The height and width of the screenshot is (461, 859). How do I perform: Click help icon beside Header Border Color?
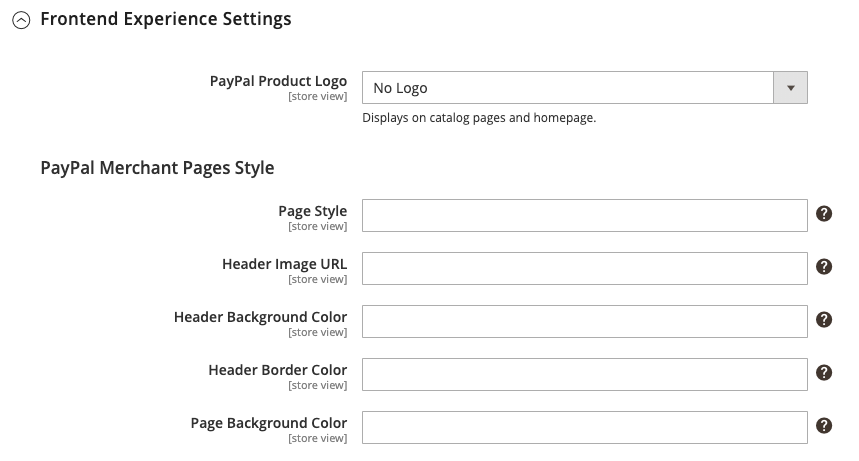pos(824,373)
